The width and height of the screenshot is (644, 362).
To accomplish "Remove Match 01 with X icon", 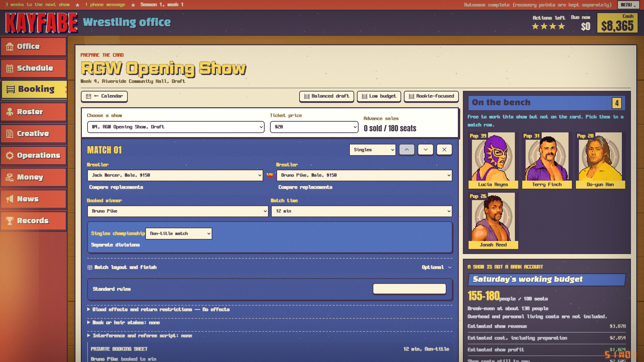I will coord(444,150).
